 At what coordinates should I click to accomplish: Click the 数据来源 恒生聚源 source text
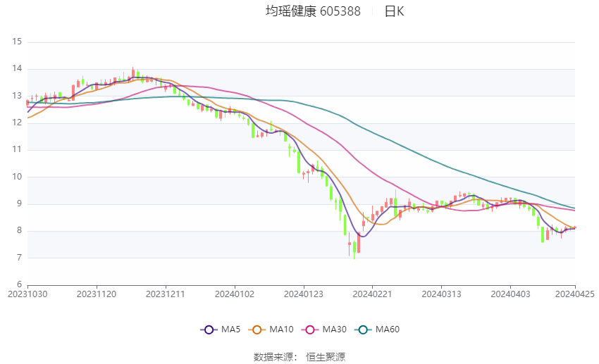point(299,357)
